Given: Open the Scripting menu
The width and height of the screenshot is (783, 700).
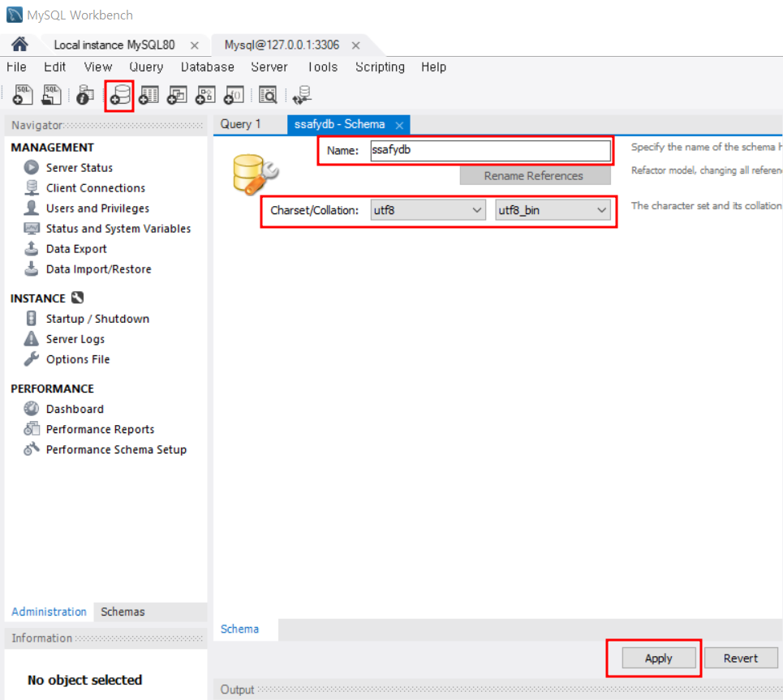Looking at the screenshot, I should 380,67.
